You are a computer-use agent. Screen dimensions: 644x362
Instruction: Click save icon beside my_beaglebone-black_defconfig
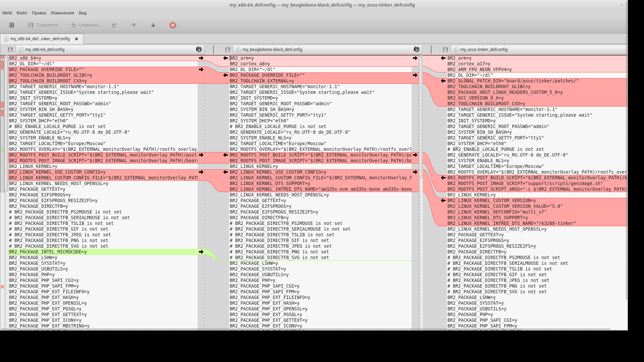(228, 50)
